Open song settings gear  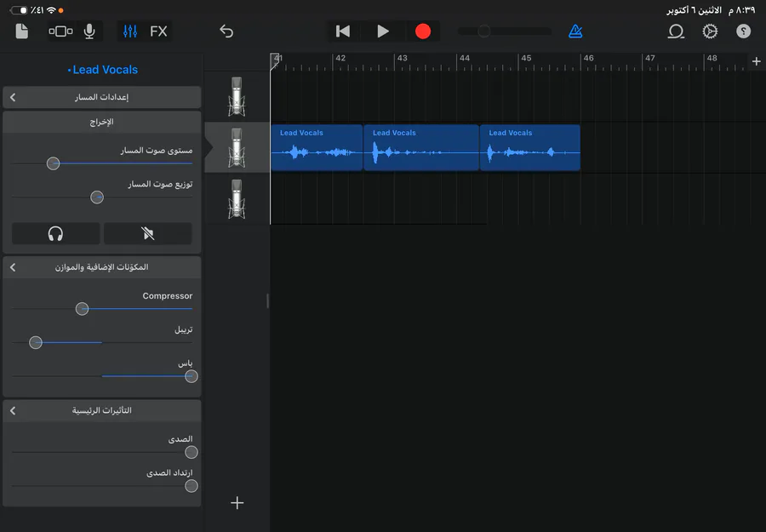710,31
